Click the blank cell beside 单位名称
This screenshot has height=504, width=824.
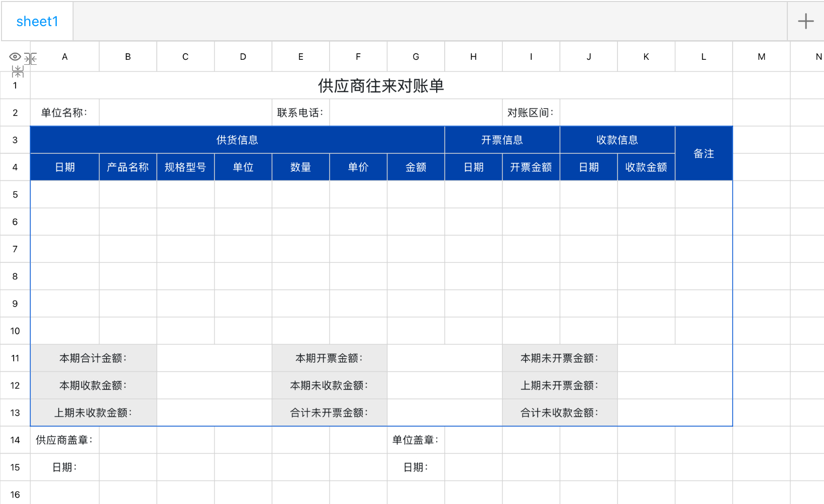pyautogui.click(x=185, y=113)
